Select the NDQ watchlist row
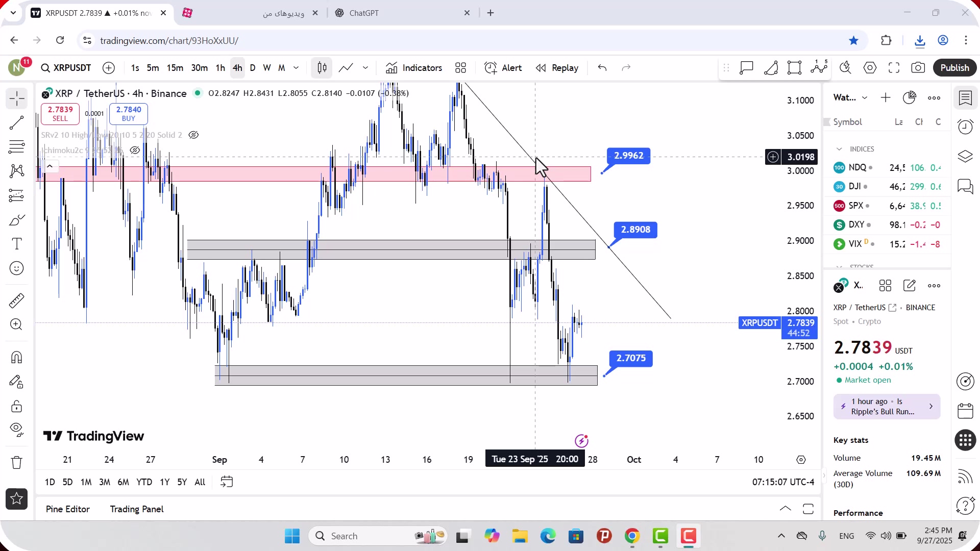The height and width of the screenshot is (551, 980). point(887,167)
